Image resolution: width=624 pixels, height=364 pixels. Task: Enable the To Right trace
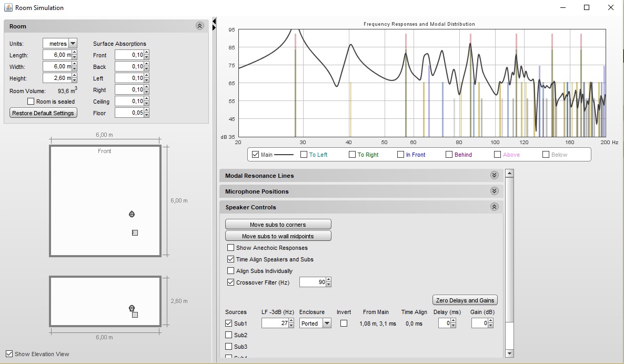tap(352, 154)
